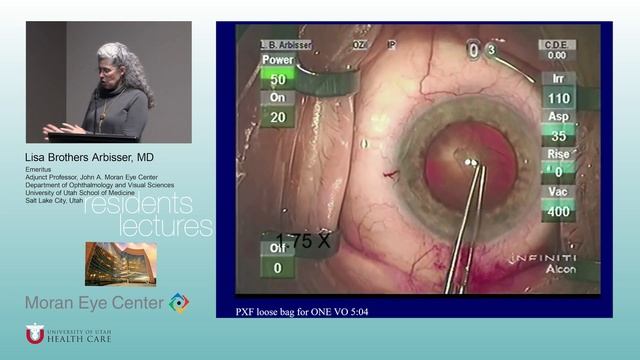Image resolution: width=640 pixels, height=360 pixels.
Task: Click the Lisa Brothers Arbisser, MD name
Action: point(89,157)
